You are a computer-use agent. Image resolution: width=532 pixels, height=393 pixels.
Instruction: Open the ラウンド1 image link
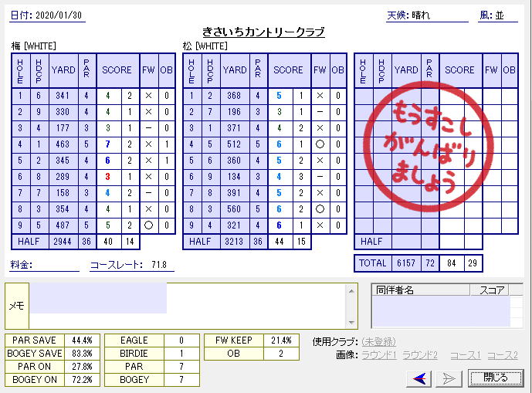(378, 355)
